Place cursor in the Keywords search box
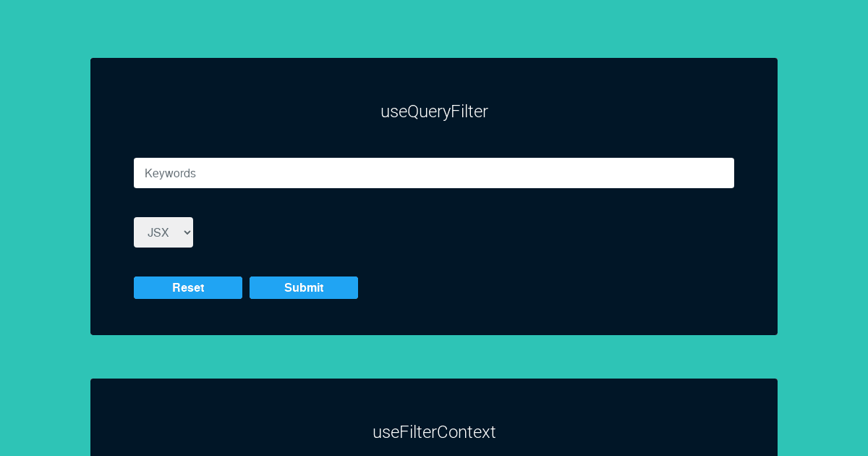Viewport: 868px width, 456px height. pyautogui.click(x=434, y=173)
